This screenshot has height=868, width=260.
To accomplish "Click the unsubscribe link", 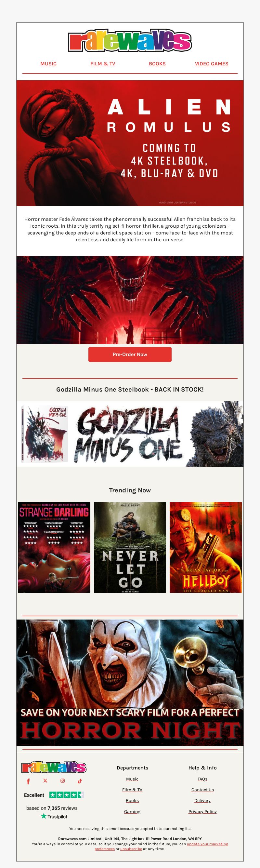I will [131, 849].
